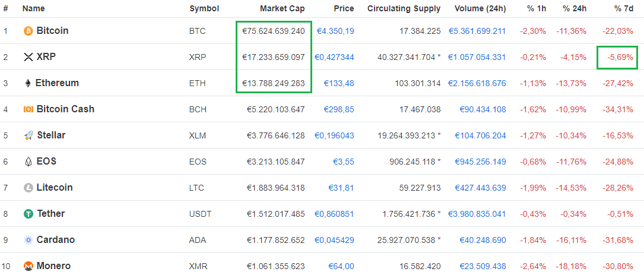
Task: Open the Cardano name link
Action: coord(55,239)
